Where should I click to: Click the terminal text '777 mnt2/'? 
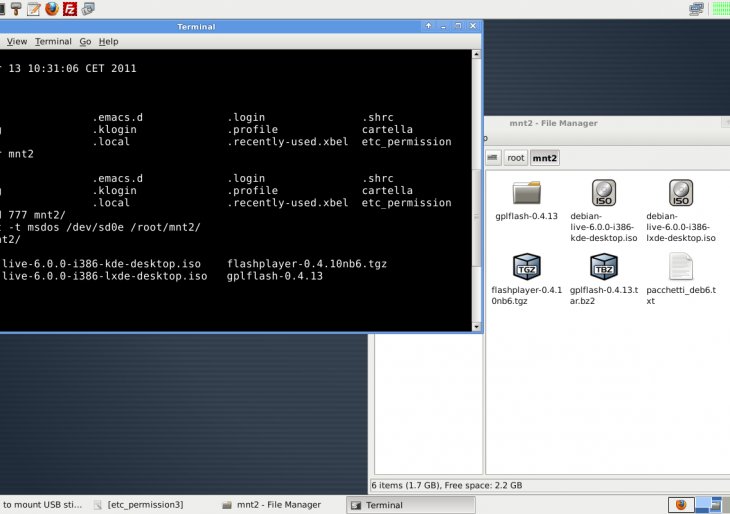[37, 215]
